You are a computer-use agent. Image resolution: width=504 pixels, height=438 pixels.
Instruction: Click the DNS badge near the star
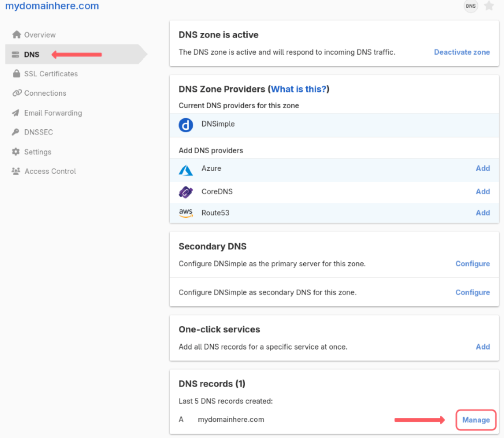[x=470, y=6]
